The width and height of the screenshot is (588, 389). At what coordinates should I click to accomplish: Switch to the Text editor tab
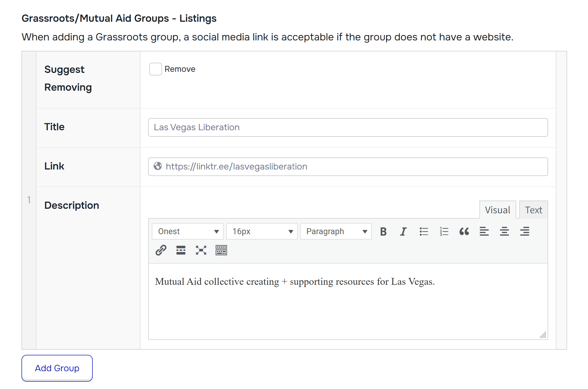click(533, 210)
